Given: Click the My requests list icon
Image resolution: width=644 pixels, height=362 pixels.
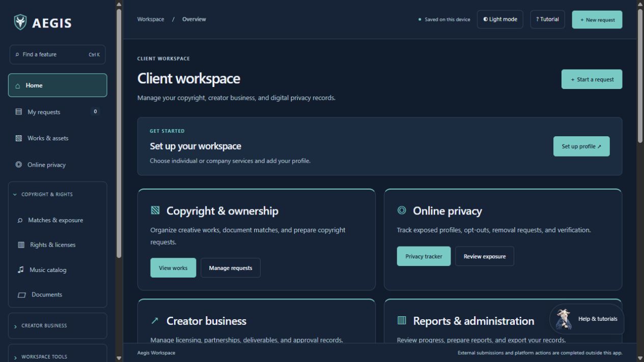Looking at the screenshot, I should (x=19, y=112).
